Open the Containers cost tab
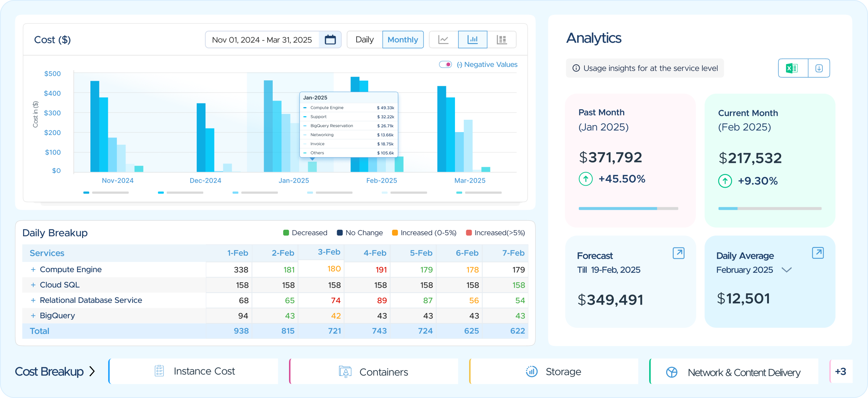Screen dimensions: 868x398 point(374,371)
